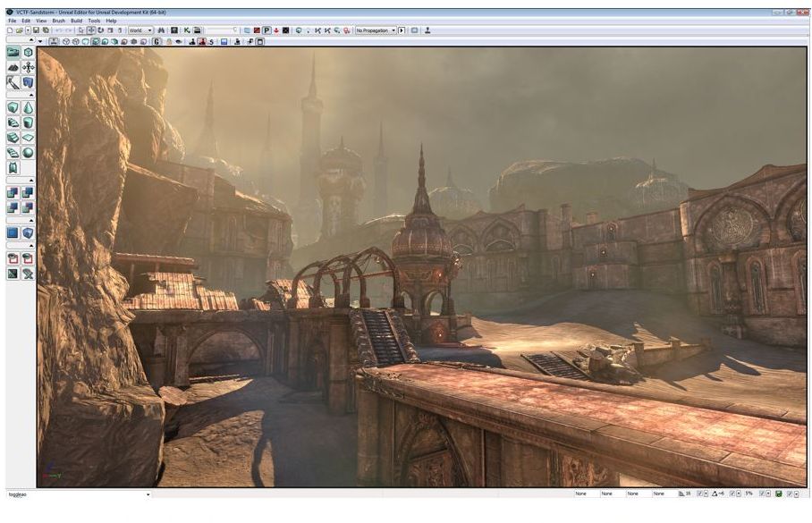Click Add Volume icon
This screenshot has height=523, width=812.
point(28,233)
